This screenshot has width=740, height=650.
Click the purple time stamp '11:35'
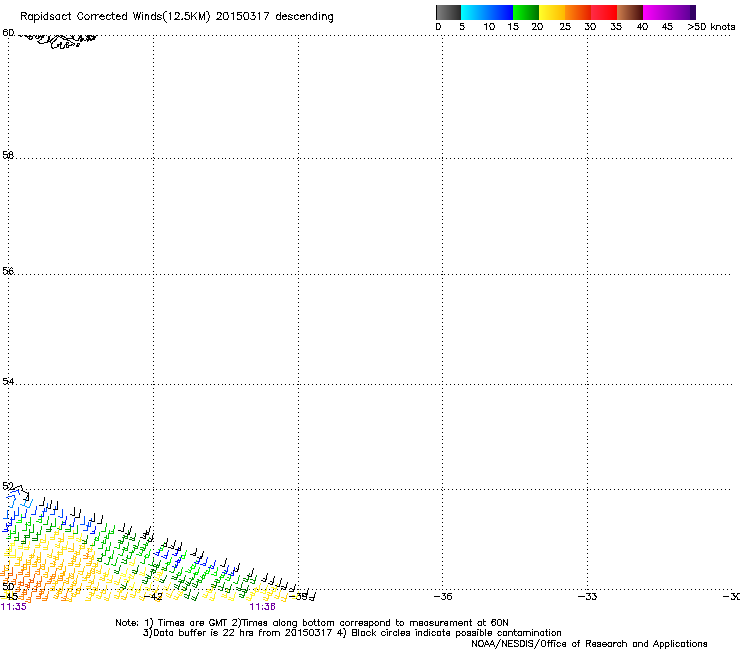[x=14, y=607]
